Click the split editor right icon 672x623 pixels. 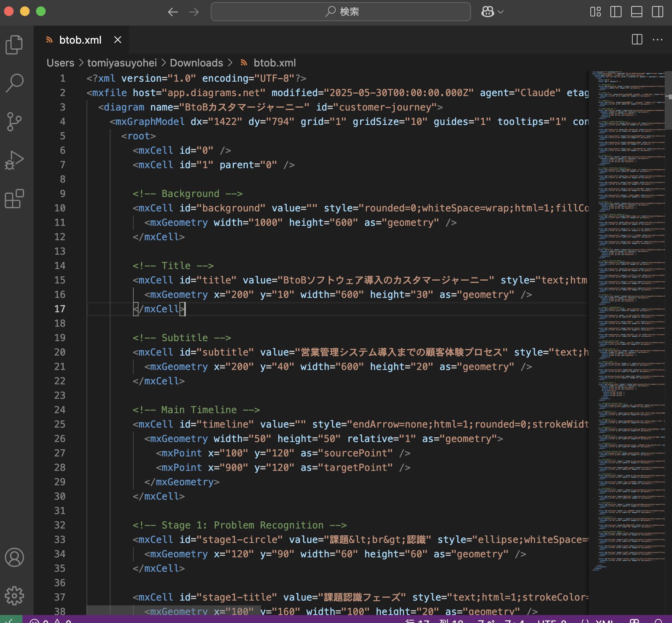pos(637,40)
